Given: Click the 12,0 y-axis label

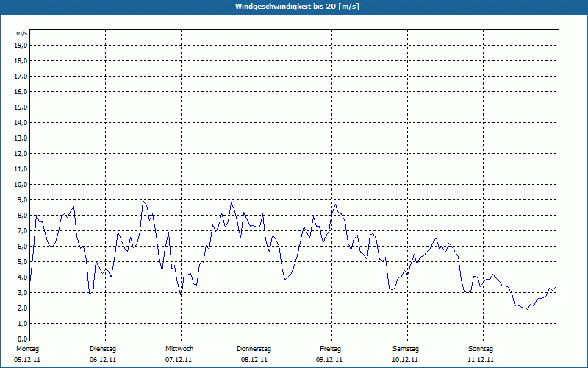Looking at the screenshot, I should tap(21, 153).
